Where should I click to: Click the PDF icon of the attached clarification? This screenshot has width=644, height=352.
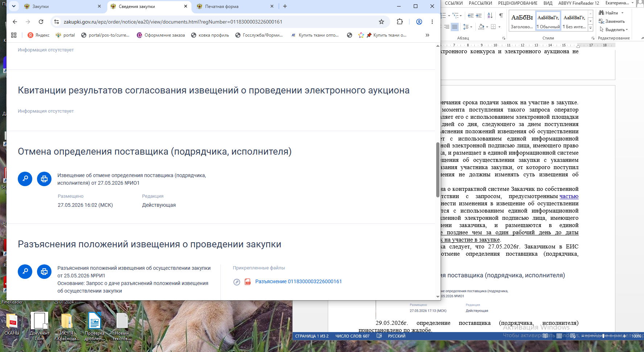pos(248,282)
